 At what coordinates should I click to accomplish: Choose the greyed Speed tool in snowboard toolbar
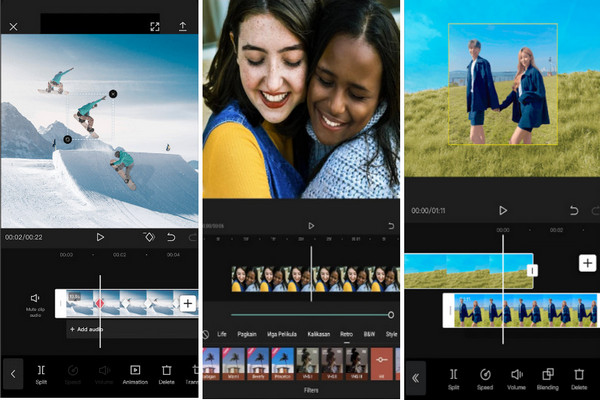73,375
